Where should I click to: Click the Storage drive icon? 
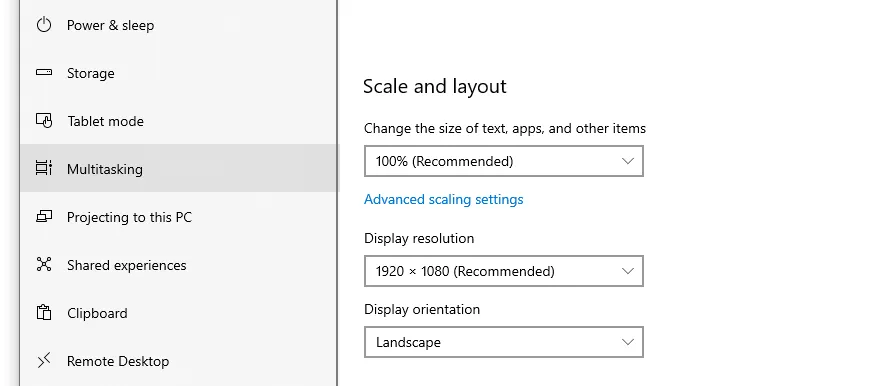point(44,72)
